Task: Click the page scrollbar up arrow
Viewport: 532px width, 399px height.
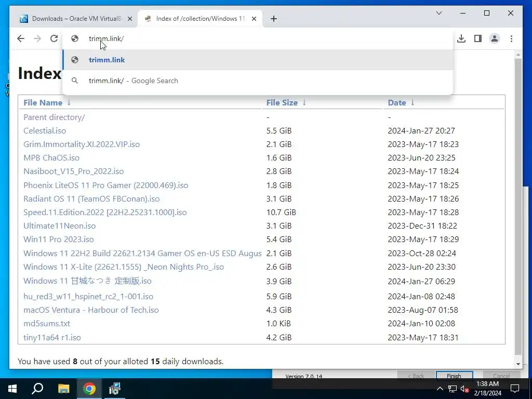Action: pos(518,54)
